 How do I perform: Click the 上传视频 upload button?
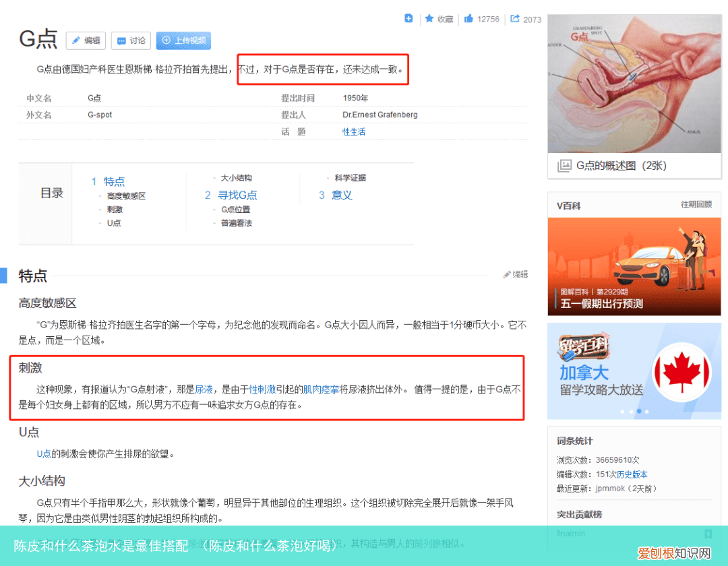[183, 40]
